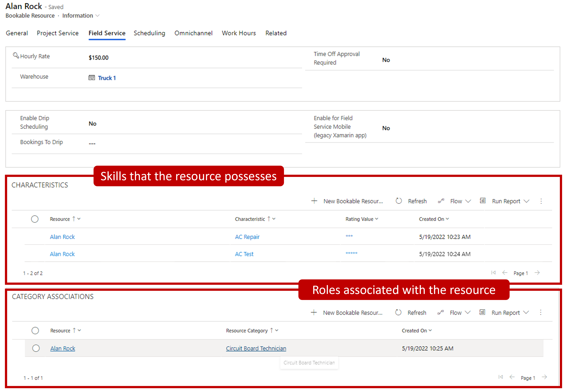The height and width of the screenshot is (392, 567).
Task: Click the Truck 1 warehouse icon
Action: tap(92, 78)
